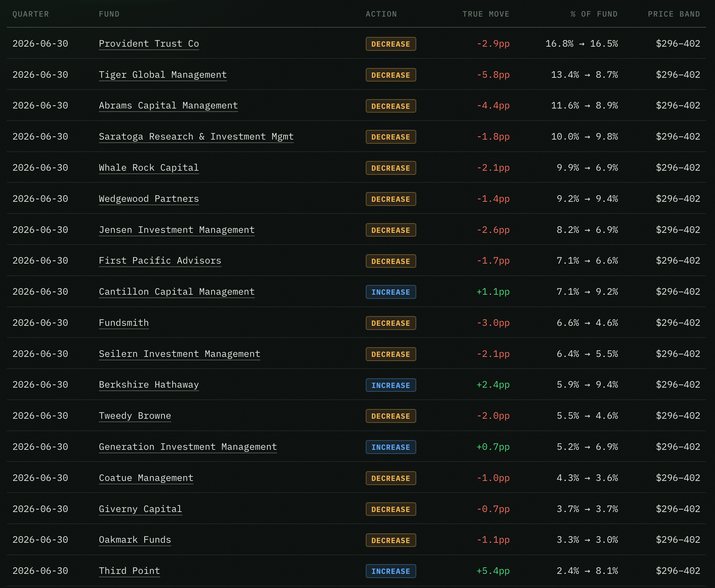The width and height of the screenshot is (715, 588).
Task: Open the Tiger Global Management fund link
Action: 163,75
